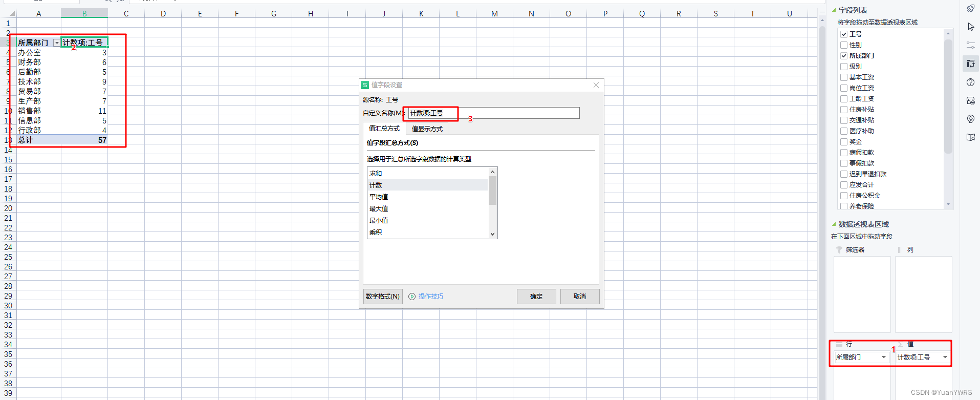Check the 岗位工资 field checkbox
980x400 pixels.
pyautogui.click(x=844, y=88)
